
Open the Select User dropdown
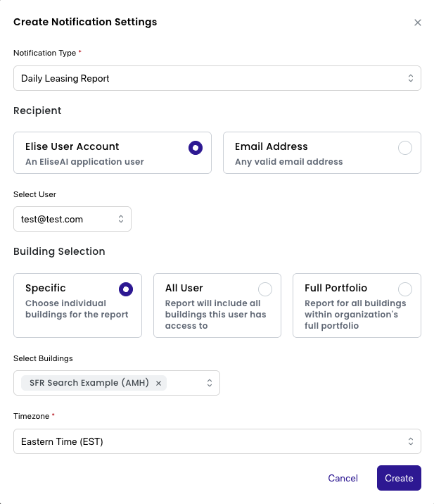point(72,219)
